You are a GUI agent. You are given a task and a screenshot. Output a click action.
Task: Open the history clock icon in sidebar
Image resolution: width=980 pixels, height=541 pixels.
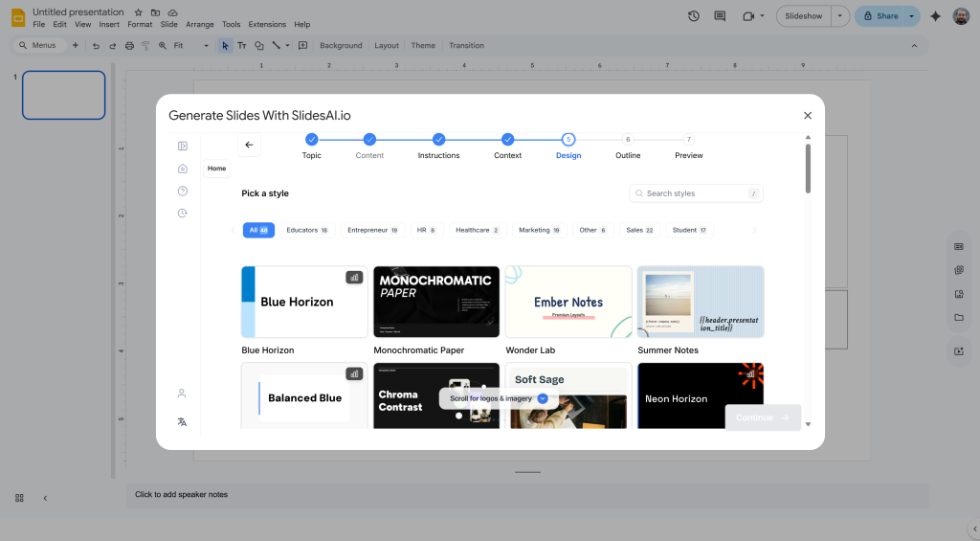[183, 213]
